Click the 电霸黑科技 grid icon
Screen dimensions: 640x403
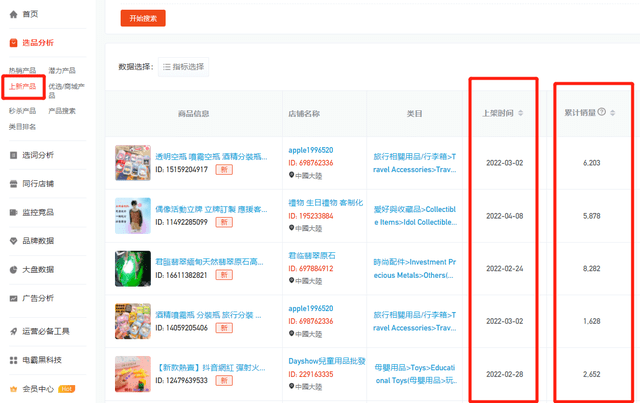[x=13, y=360]
